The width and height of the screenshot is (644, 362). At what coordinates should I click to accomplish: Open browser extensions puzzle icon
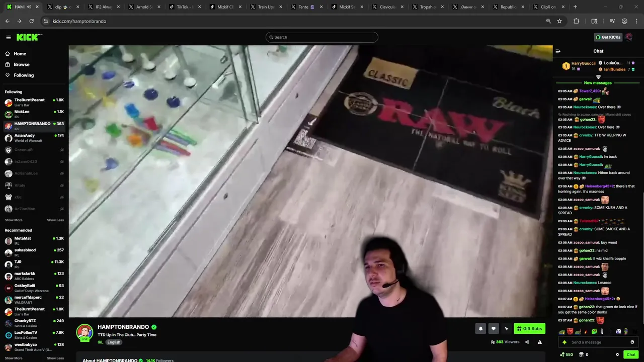576,21
